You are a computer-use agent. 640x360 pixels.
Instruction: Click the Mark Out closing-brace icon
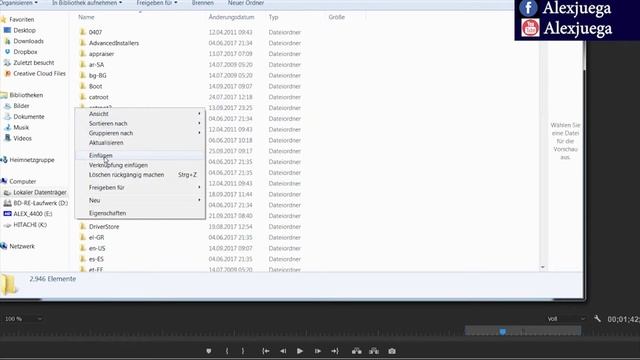click(x=243, y=351)
